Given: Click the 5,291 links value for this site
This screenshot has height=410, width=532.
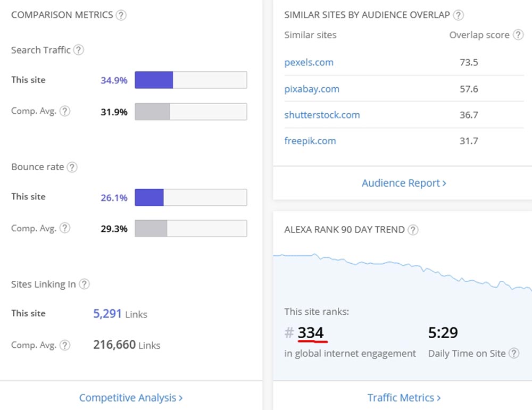Looking at the screenshot, I should click(107, 314).
